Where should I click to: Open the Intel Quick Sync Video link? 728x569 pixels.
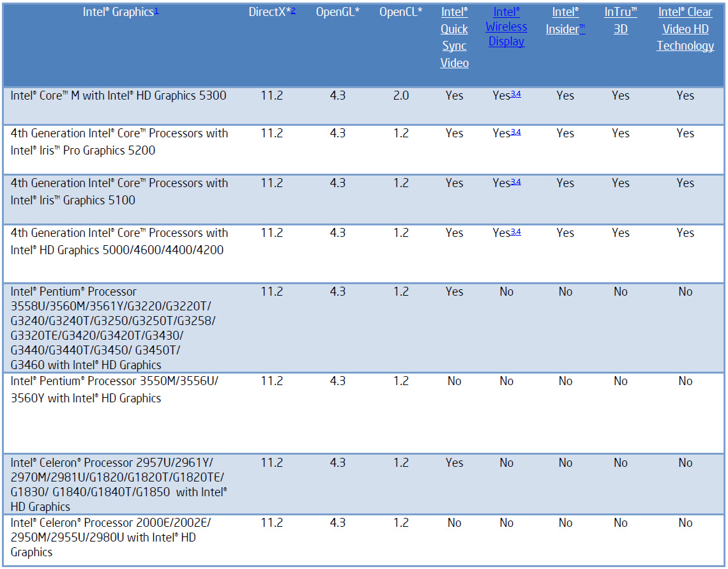tap(454, 38)
